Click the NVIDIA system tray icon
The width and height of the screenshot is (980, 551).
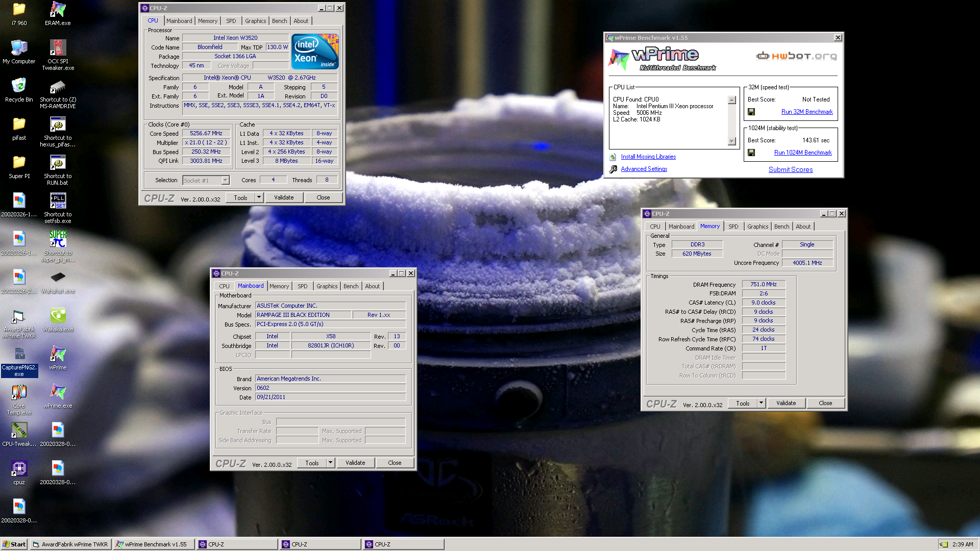pos(944,544)
